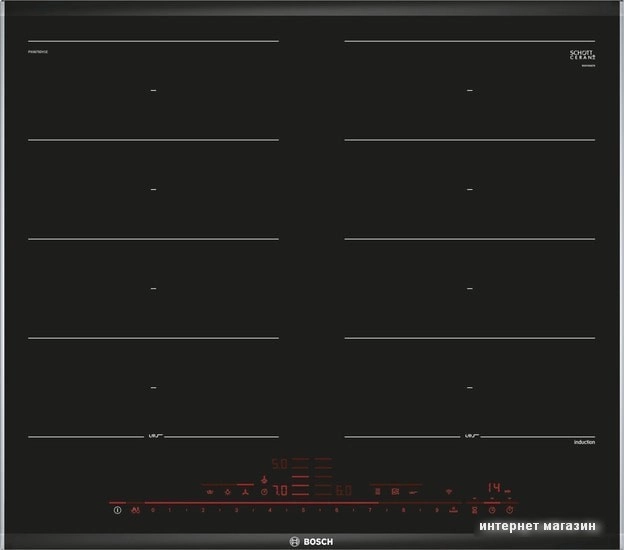Select the dimmed zone displaying 6.0
The height and width of the screenshot is (550, 624).
click(344, 490)
